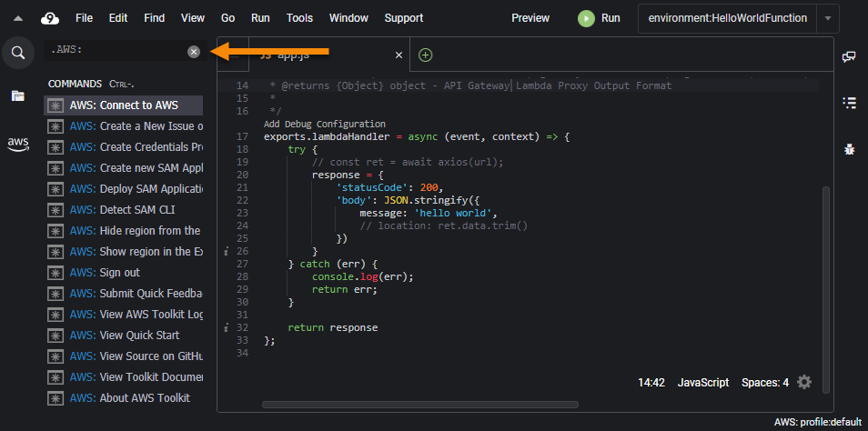Viewport: 868px width, 431px height.
Task: Click the Preview button
Action: [x=530, y=18]
